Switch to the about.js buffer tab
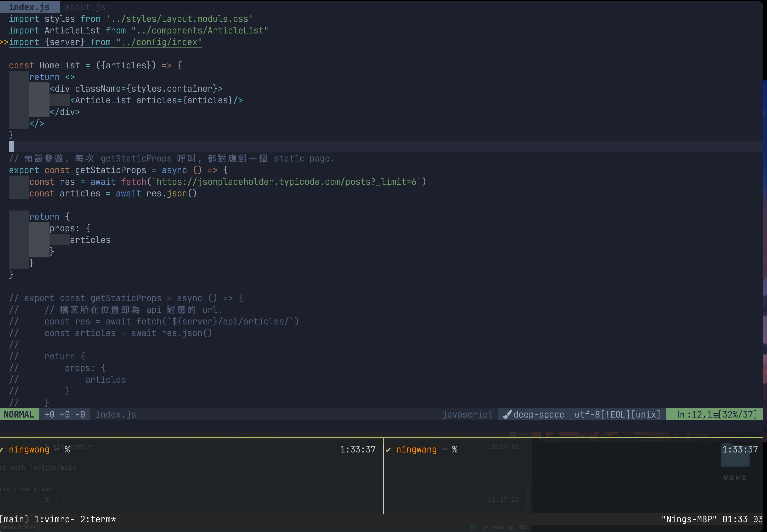Viewport: 767px width, 532px height. point(85,7)
